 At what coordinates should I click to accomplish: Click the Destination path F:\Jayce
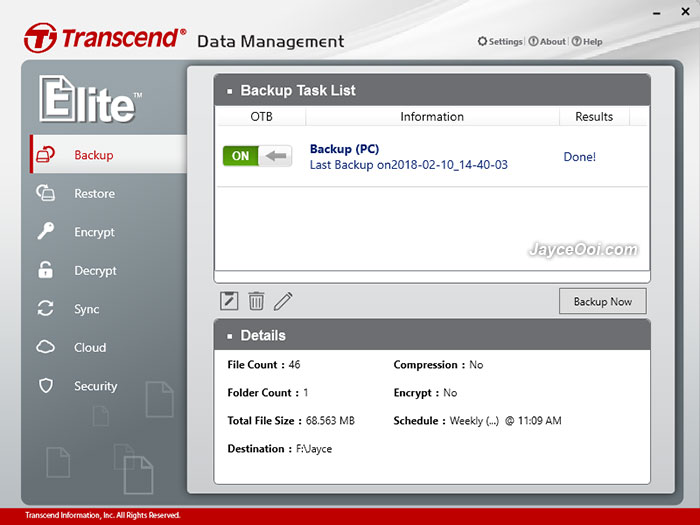coord(314,449)
